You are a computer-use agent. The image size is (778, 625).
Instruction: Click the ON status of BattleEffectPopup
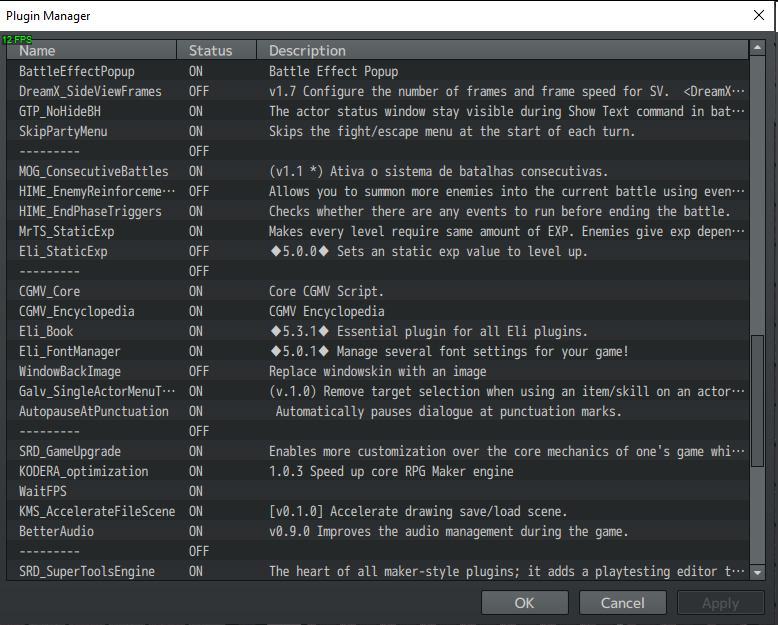(195, 71)
